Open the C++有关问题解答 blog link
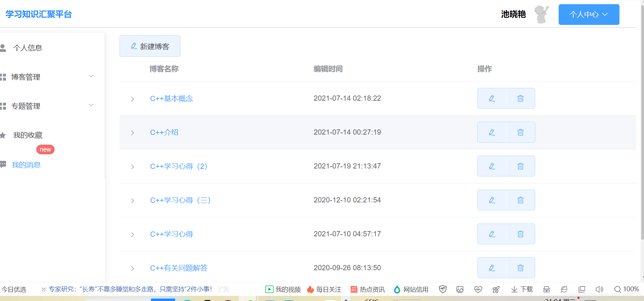 pos(179,268)
